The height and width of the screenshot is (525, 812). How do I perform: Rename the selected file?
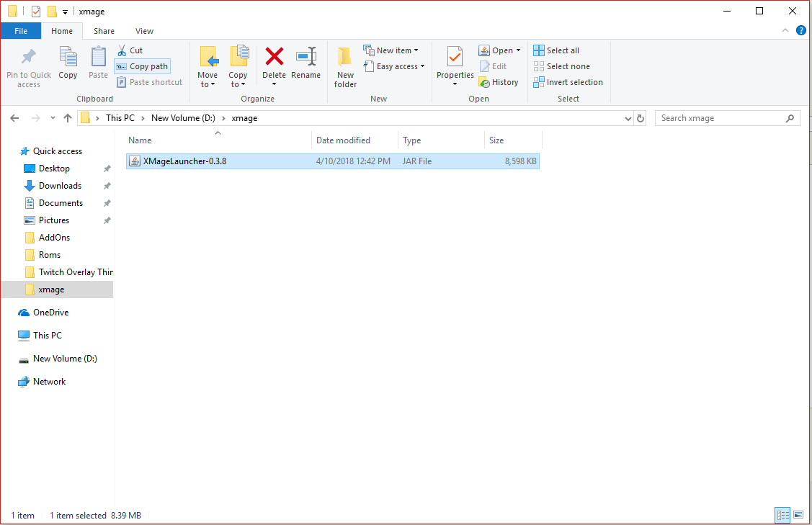[x=305, y=63]
